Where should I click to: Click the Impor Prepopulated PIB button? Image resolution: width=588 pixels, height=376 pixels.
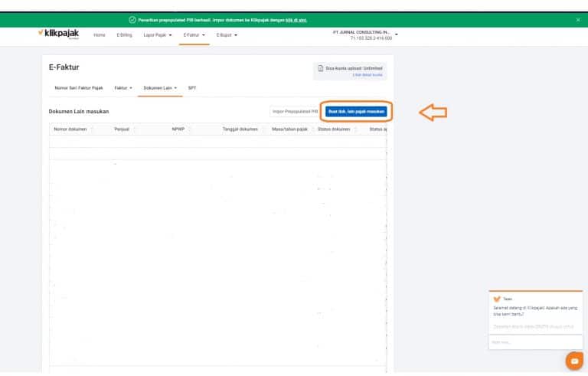point(295,111)
